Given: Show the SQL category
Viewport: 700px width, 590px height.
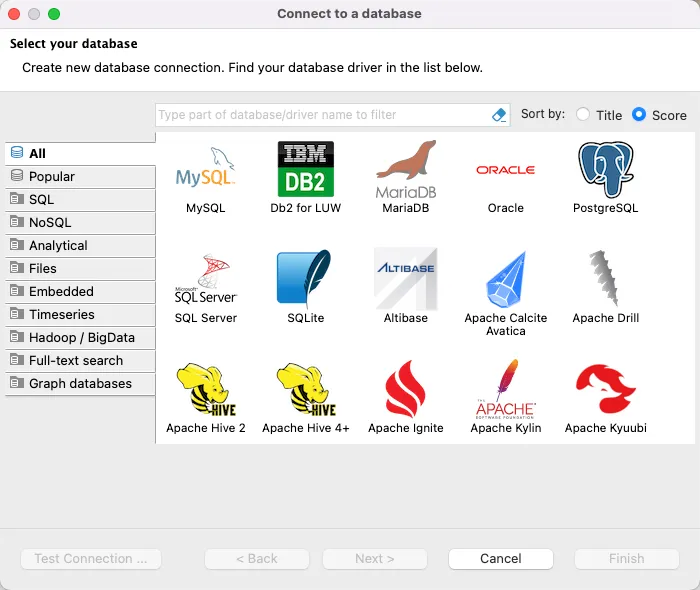Looking at the screenshot, I should pyautogui.click(x=80, y=199).
